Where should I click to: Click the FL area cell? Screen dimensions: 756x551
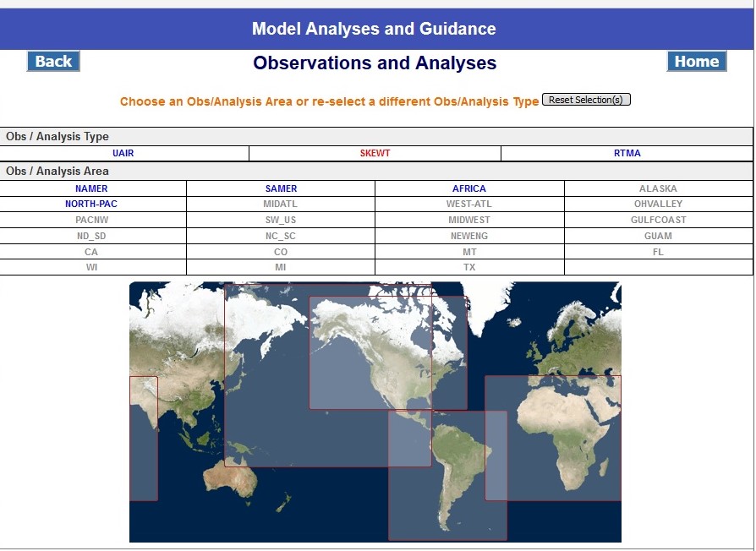[658, 252]
